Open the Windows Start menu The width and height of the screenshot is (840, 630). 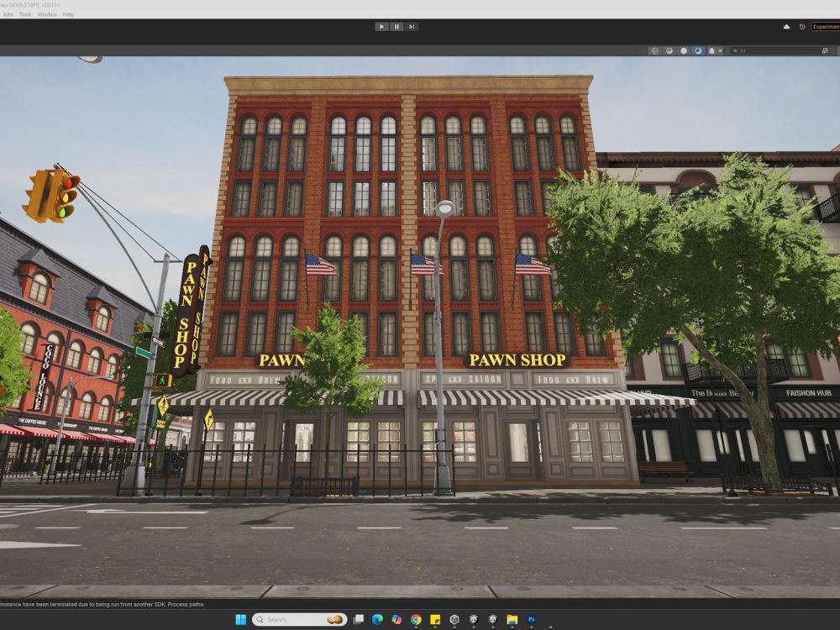tap(241, 619)
